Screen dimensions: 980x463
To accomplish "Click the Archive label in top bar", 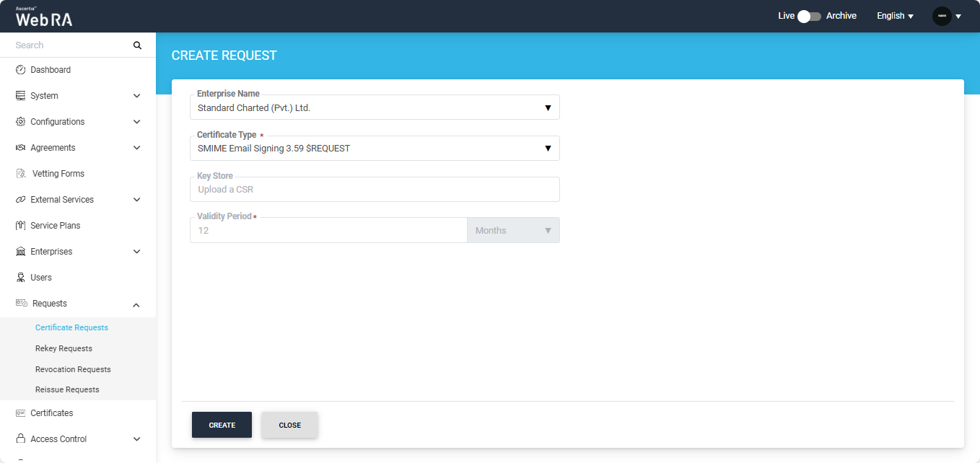I will tap(841, 16).
